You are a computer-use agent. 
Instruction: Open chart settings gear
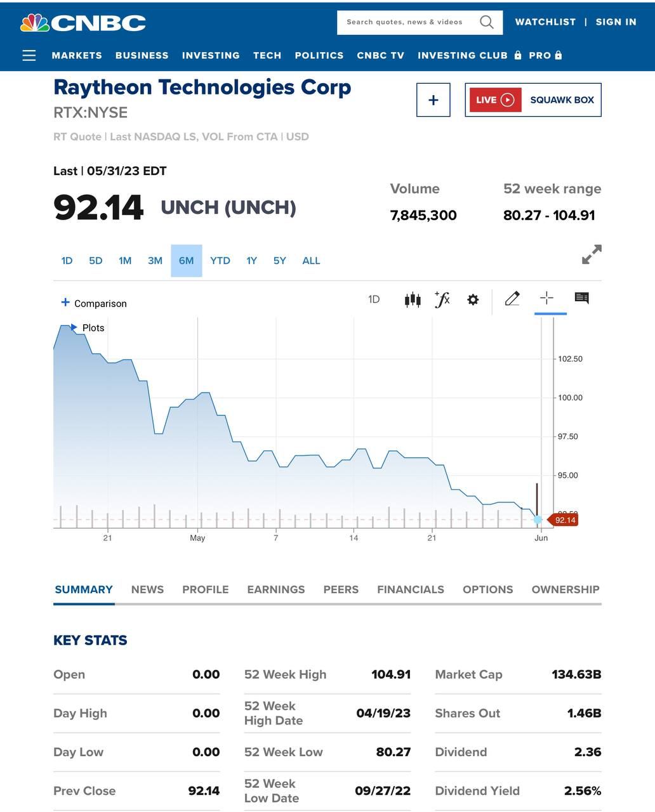473,299
